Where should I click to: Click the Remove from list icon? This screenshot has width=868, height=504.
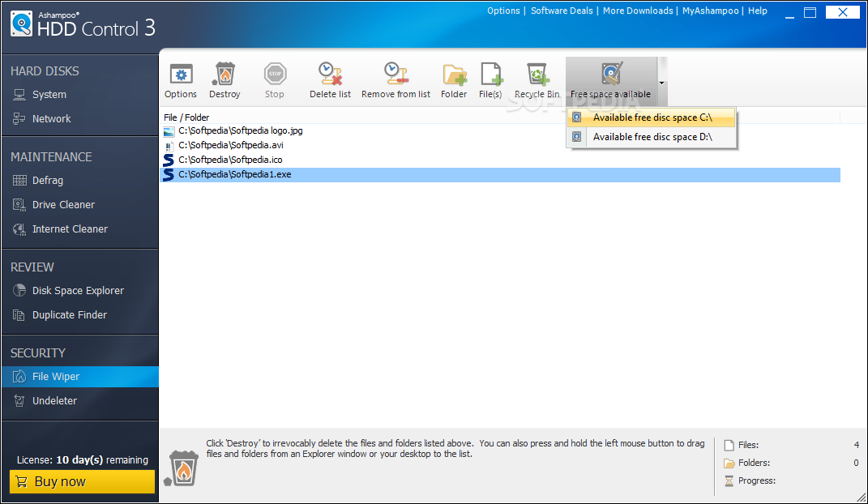(396, 74)
